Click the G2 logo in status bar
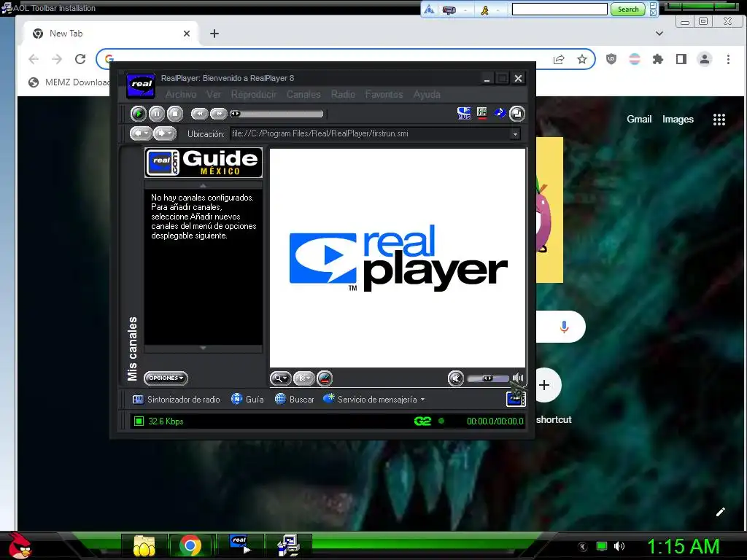Image resolution: width=747 pixels, height=560 pixels. click(422, 421)
